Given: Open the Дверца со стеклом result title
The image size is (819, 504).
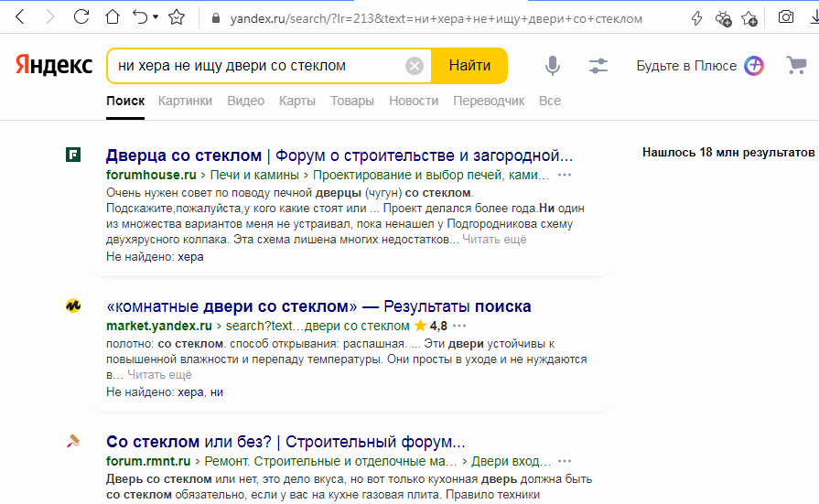Looking at the screenshot, I should pyautogui.click(x=339, y=155).
